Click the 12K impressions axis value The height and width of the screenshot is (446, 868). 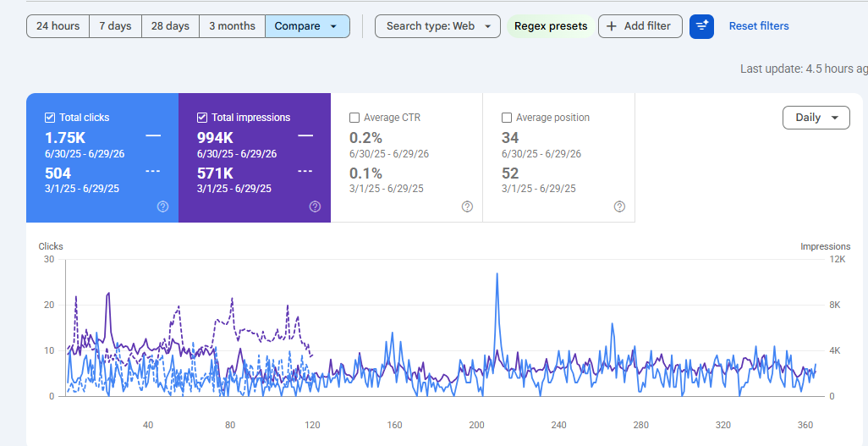tap(838, 259)
